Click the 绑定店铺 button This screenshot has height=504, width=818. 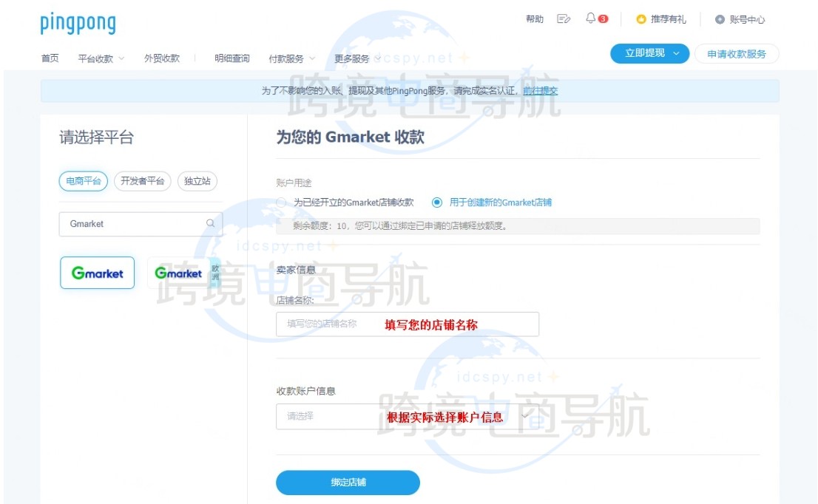tap(348, 483)
